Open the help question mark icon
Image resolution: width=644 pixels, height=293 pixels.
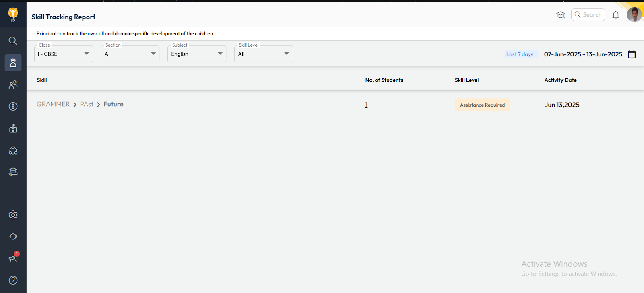[x=13, y=280]
